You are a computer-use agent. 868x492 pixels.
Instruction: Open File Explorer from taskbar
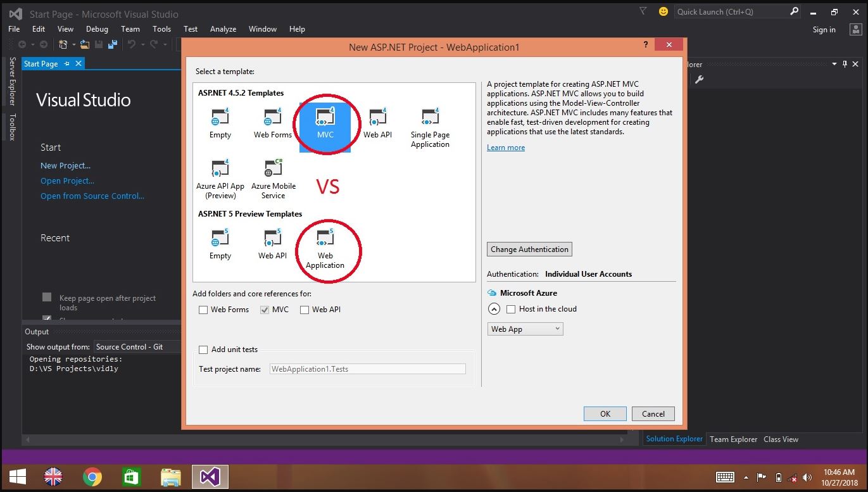pyautogui.click(x=171, y=477)
